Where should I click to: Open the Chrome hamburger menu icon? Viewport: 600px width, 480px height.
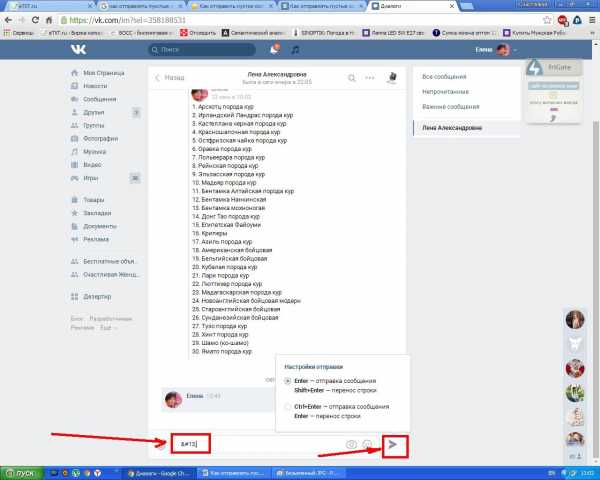click(592, 20)
